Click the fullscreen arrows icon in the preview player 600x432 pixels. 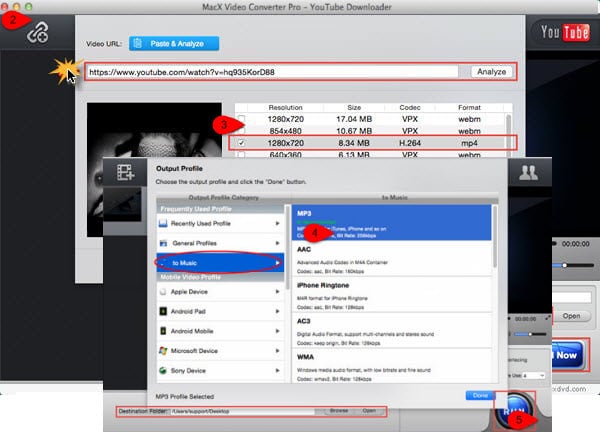pos(548,318)
